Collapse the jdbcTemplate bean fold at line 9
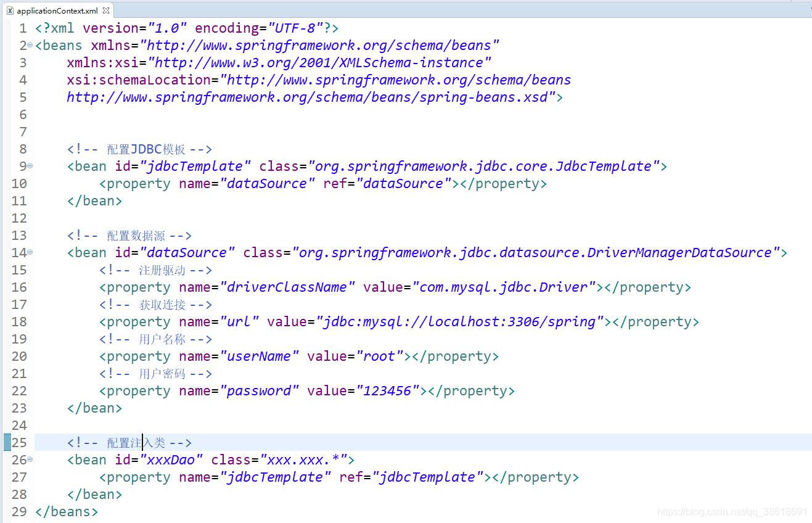Image resolution: width=812 pixels, height=523 pixels. point(30,167)
